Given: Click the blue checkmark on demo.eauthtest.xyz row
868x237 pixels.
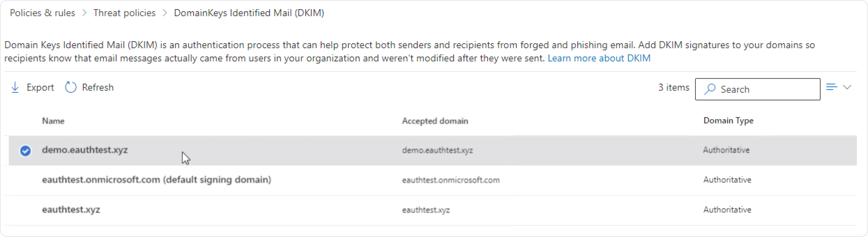Looking at the screenshot, I should point(25,150).
